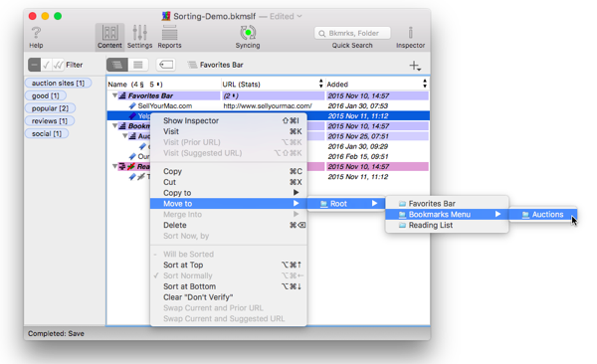
Task: Click the highlighted Move to menu item
Action: [229, 204]
